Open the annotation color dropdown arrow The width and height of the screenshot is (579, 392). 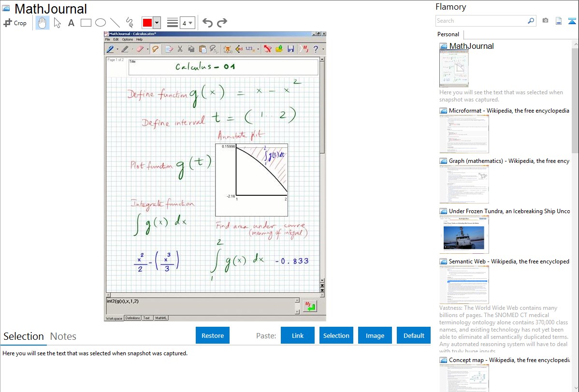click(157, 23)
